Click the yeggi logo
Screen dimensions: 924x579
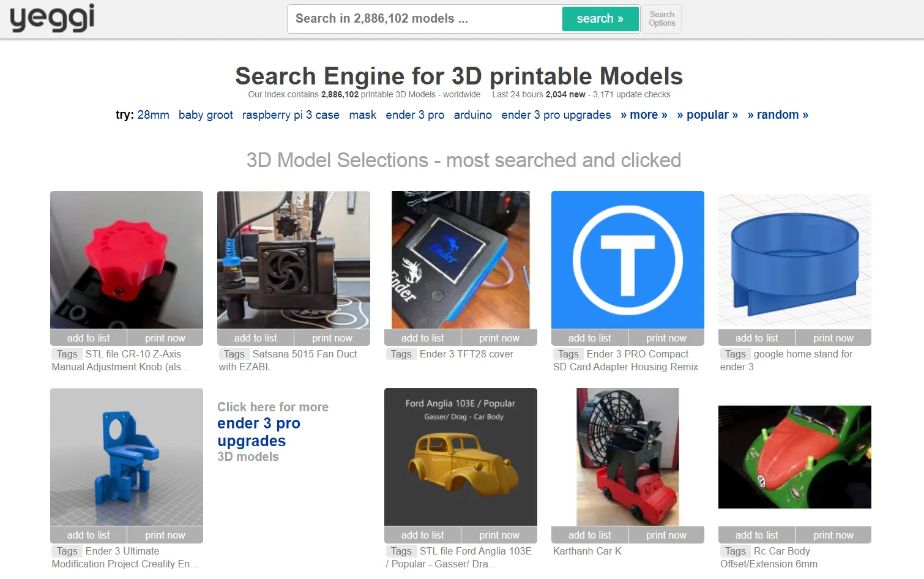(x=53, y=18)
